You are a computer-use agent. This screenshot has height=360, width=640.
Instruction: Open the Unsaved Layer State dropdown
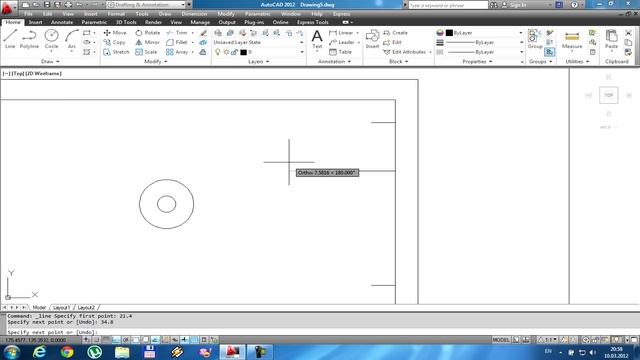tap(259, 42)
